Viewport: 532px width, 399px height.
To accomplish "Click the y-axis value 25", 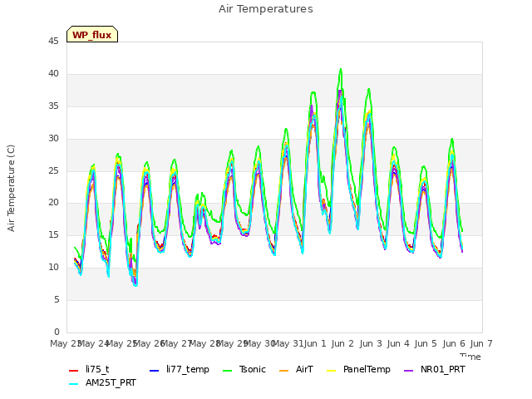I will coord(53,170).
